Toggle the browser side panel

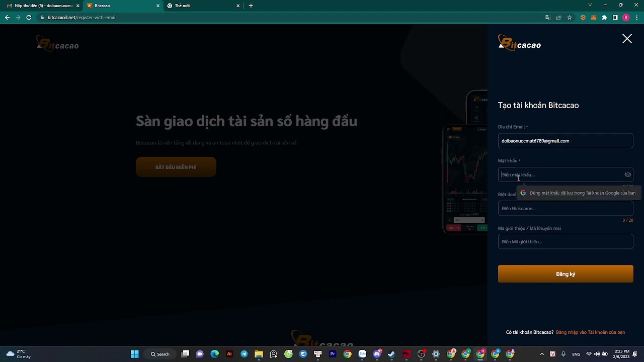click(x=615, y=18)
